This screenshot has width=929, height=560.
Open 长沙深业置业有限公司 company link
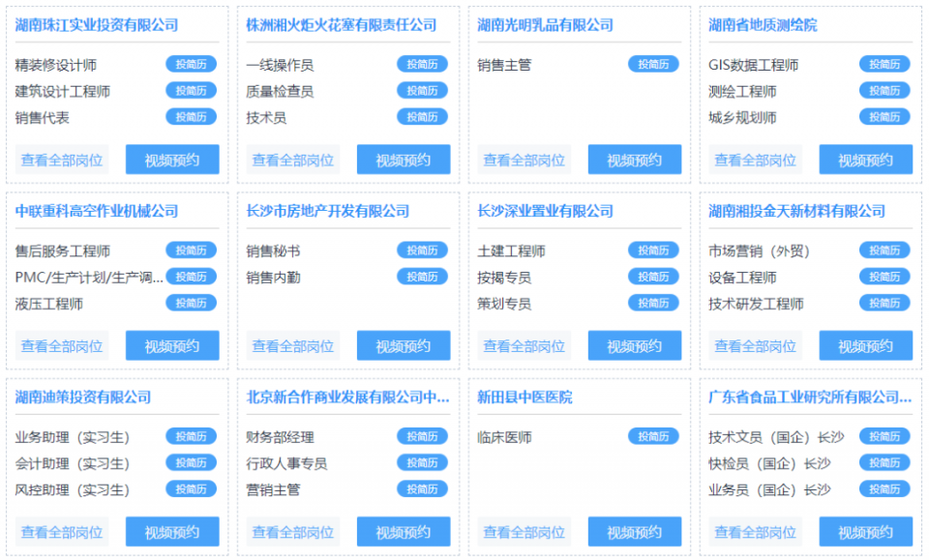[545, 211]
